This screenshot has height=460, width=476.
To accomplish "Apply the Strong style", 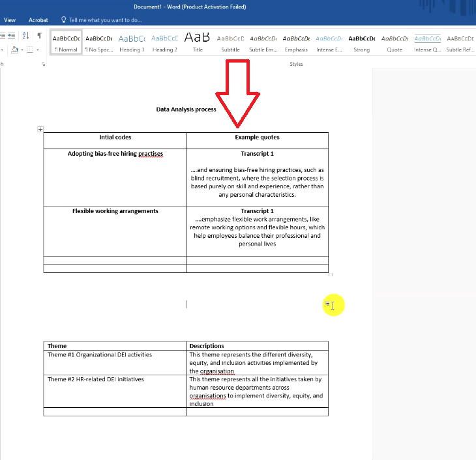I will [362, 42].
